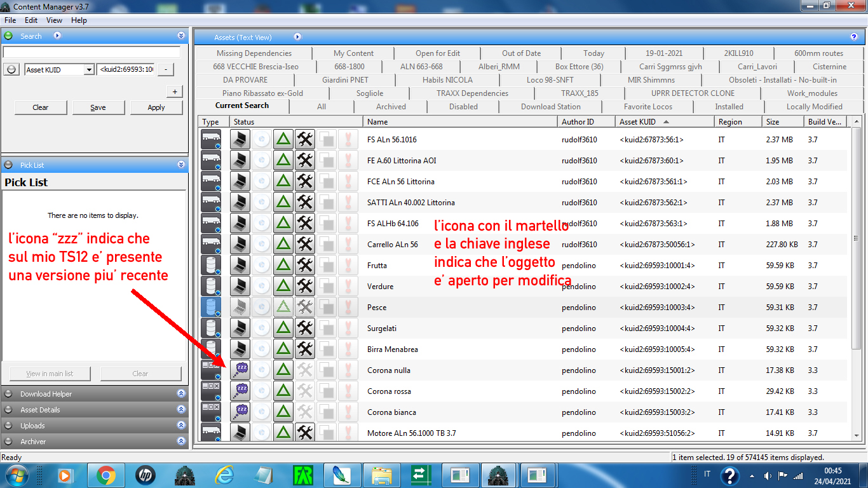Screen dimensions: 868x488
Task: Open the HP application in the taskbar
Action: (x=146, y=475)
